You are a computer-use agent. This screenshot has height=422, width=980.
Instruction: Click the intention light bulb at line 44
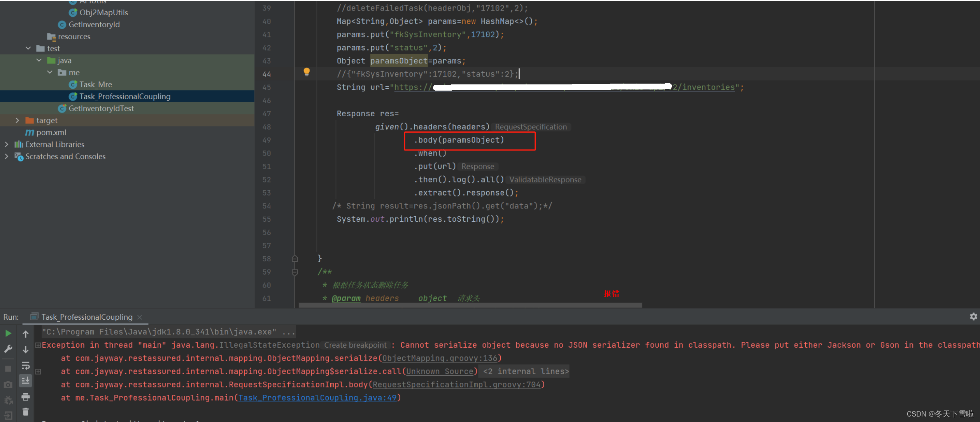tap(307, 72)
